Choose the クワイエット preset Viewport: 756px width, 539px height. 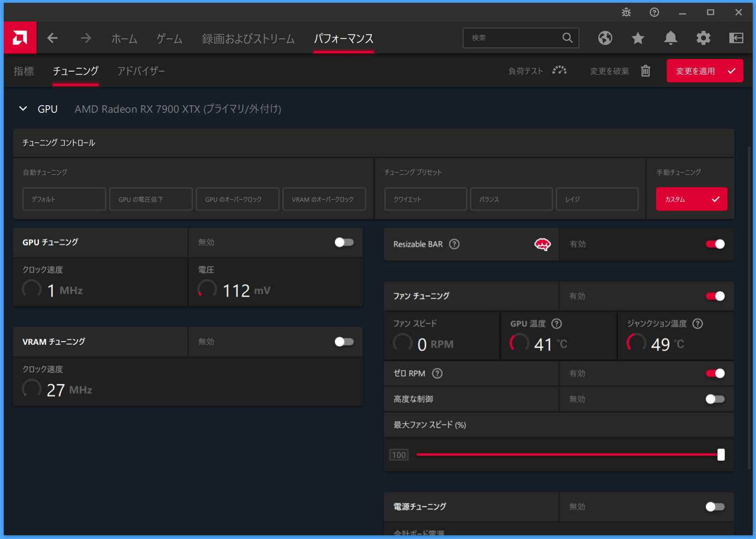(x=426, y=199)
